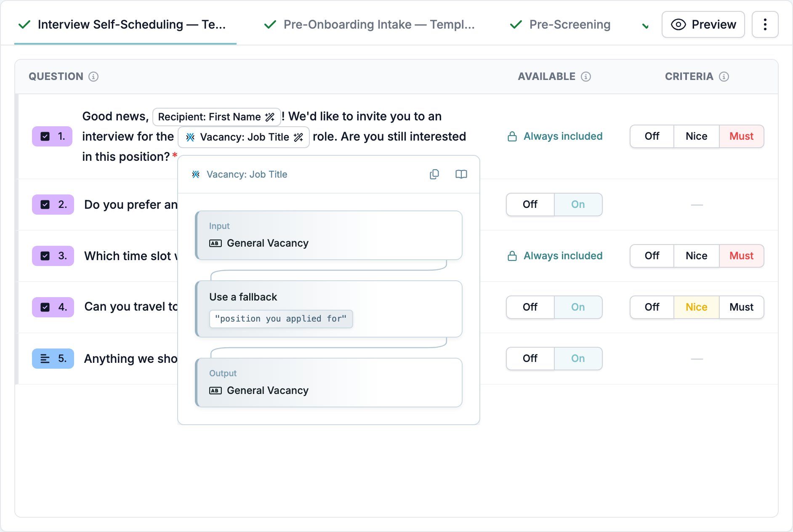The height and width of the screenshot is (532, 793).
Task: Click question text "Do you prefer an"
Action: (131, 205)
